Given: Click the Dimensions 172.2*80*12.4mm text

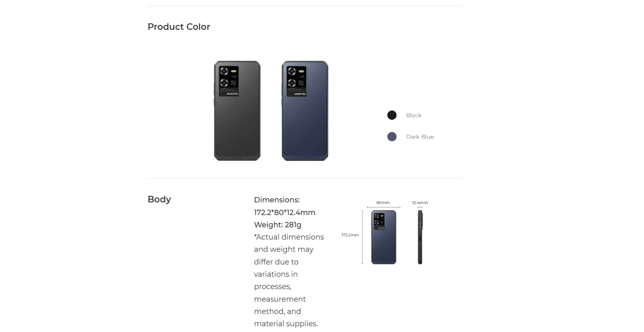Looking at the screenshot, I should coord(285,206).
